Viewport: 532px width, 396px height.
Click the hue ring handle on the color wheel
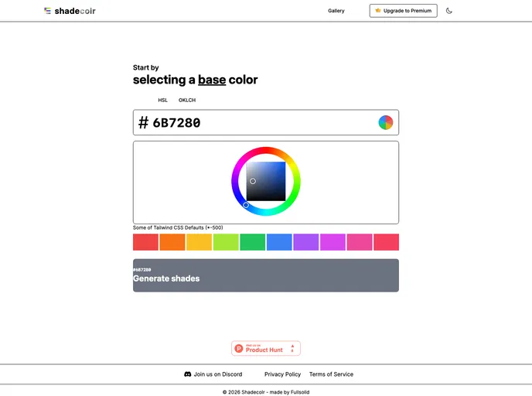pyautogui.click(x=246, y=205)
